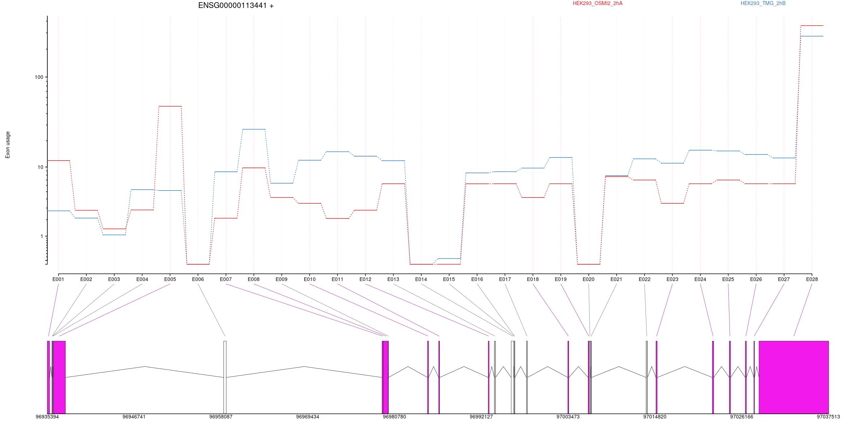Click the large magenta last exon block E028
The height and width of the screenshot is (434, 868).
(x=794, y=377)
